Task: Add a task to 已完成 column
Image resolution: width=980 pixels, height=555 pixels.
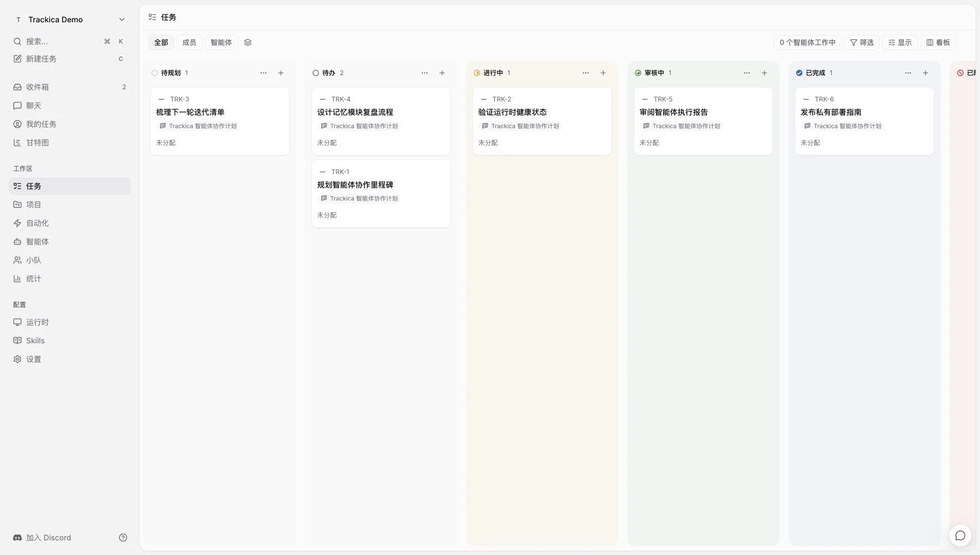Action: pyautogui.click(x=926, y=73)
